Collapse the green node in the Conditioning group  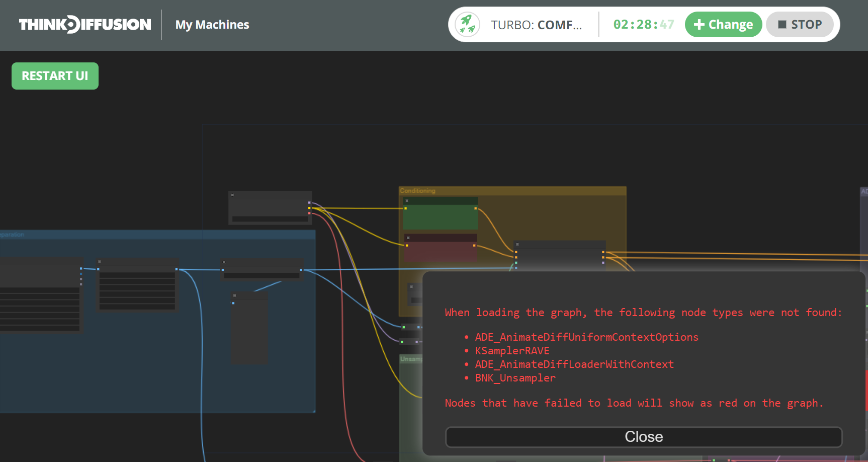(x=407, y=200)
